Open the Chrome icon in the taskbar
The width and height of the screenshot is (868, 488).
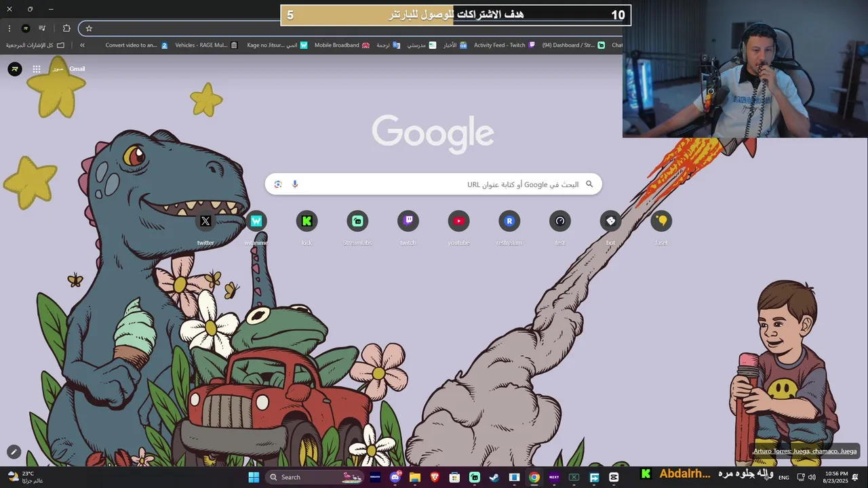coord(534,477)
